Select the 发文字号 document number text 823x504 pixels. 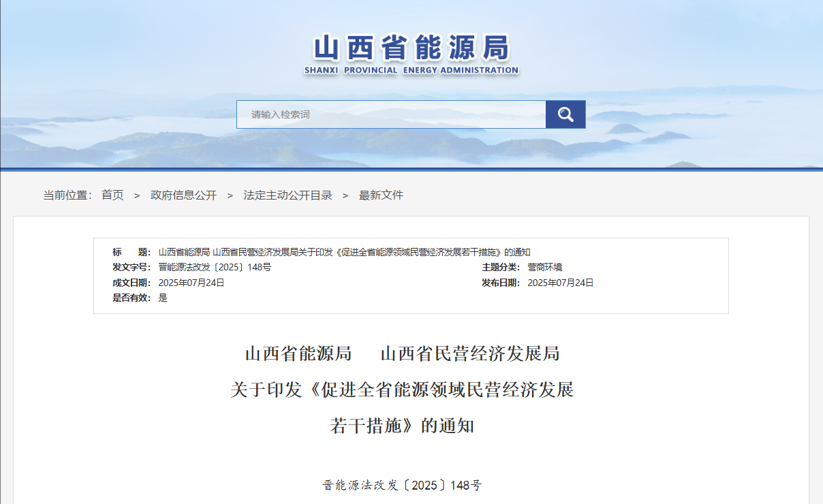click(x=216, y=266)
